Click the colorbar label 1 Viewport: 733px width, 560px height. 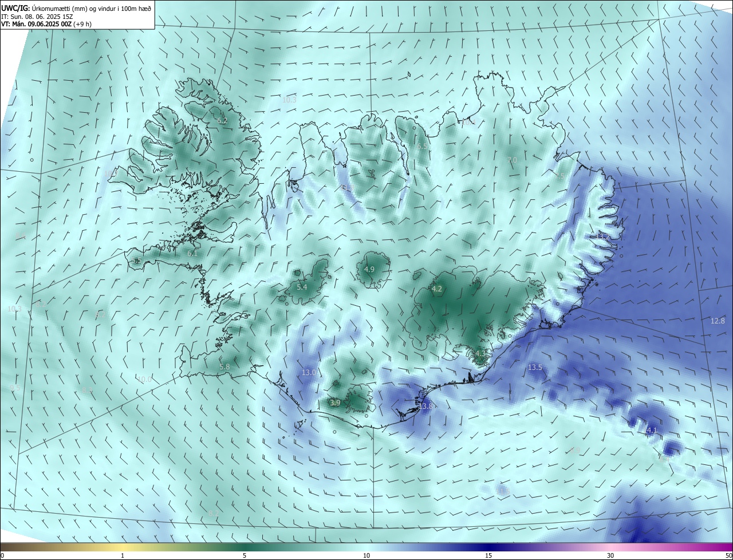click(x=123, y=555)
